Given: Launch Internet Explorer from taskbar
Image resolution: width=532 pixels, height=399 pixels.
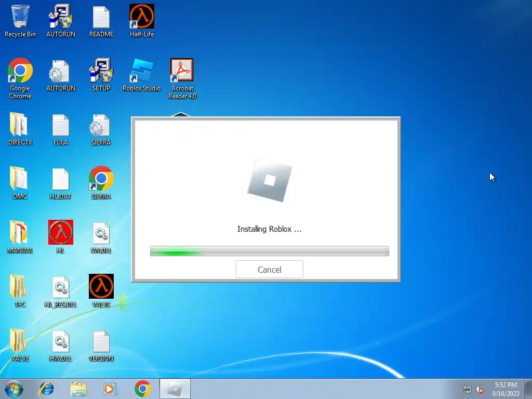Looking at the screenshot, I should pyautogui.click(x=46, y=389).
